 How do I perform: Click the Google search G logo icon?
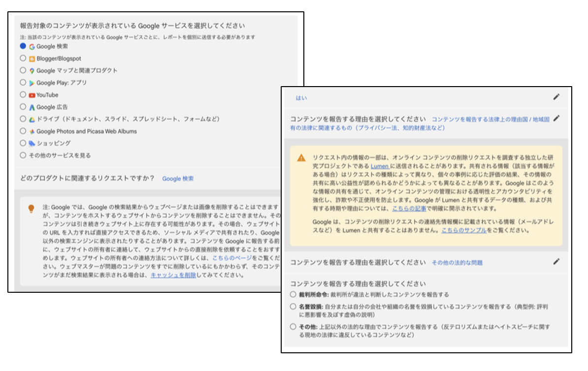32,47
